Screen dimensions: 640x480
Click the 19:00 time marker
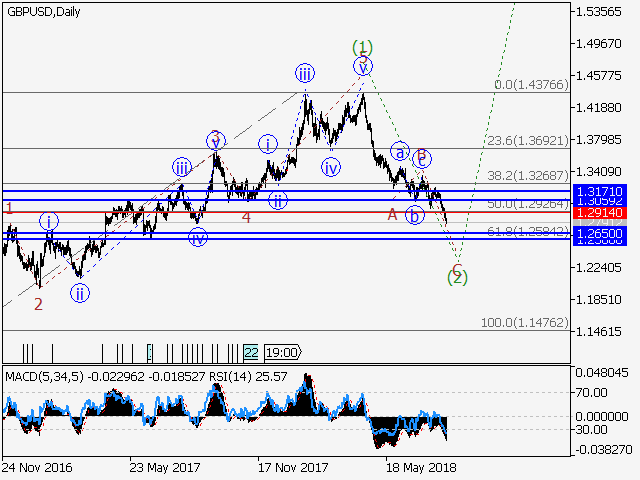click(x=283, y=352)
